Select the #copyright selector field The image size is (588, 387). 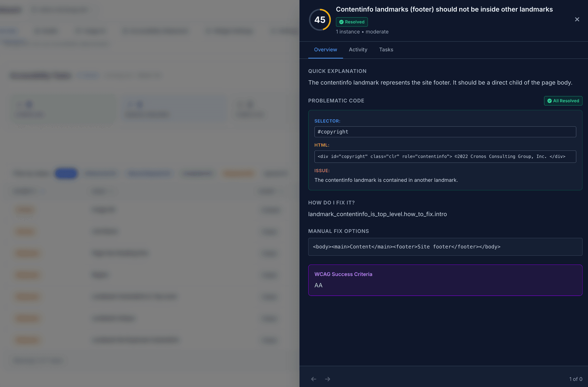tap(445, 132)
